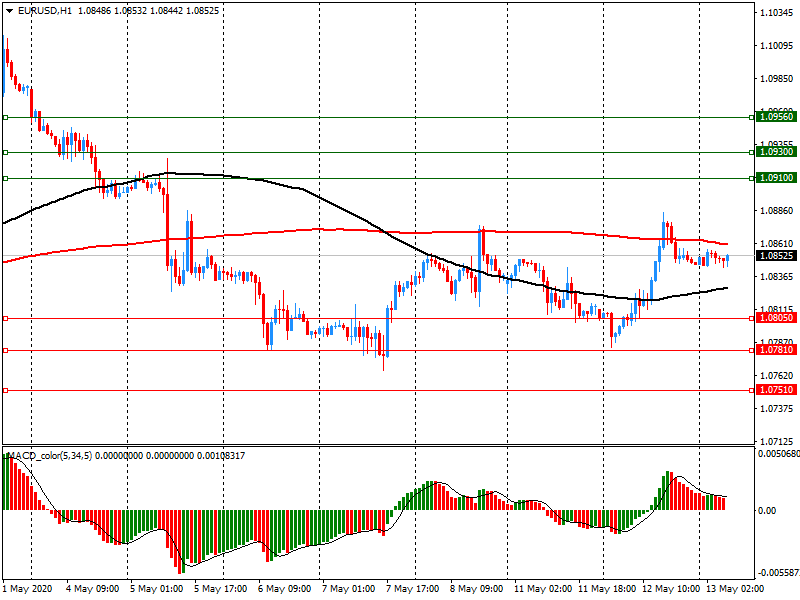Click the triangle arrow beside EURUSD,H1 title

pyautogui.click(x=8, y=10)
